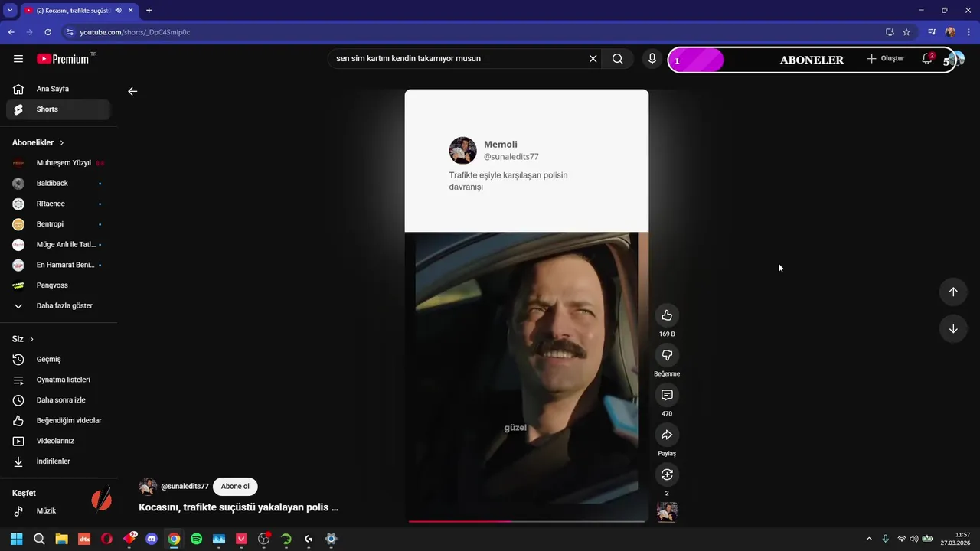Run search with the magnifier button

coord(617,59)
